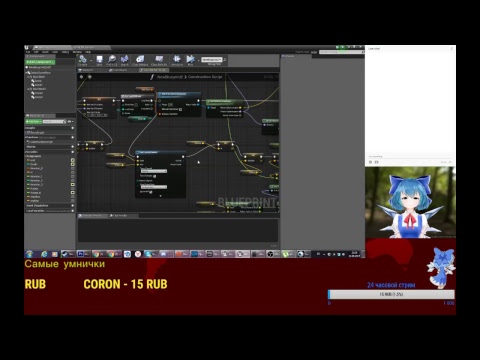Click the Compile toolbar button
Image resolution: width=480 pixels, height=360 pixels.
point(83,60)
